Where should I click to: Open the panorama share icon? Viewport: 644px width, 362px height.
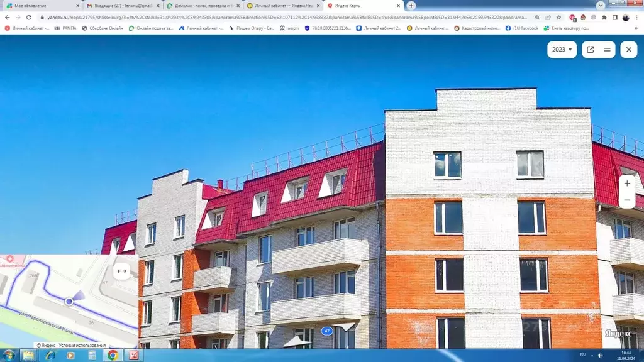click(590, 49)
